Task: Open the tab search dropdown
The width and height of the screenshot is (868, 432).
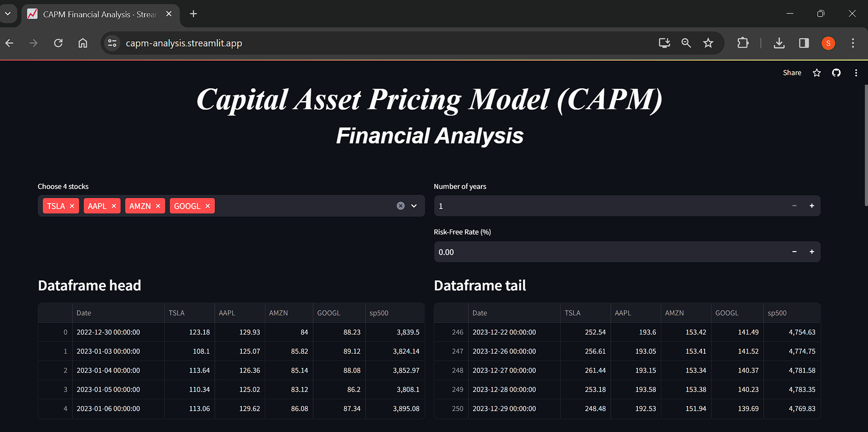Action: pos(8,14)
